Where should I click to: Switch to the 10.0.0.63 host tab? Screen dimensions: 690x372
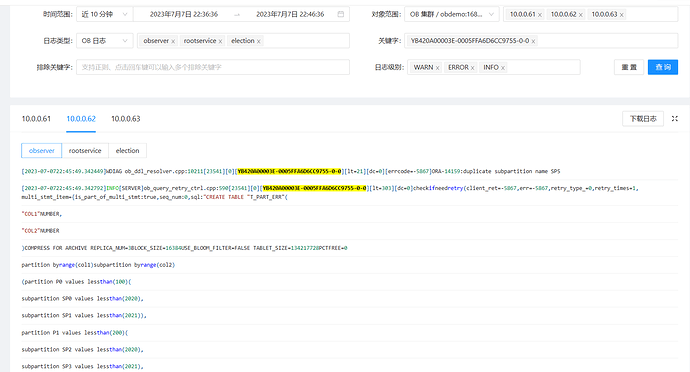[x=125, y=119]
